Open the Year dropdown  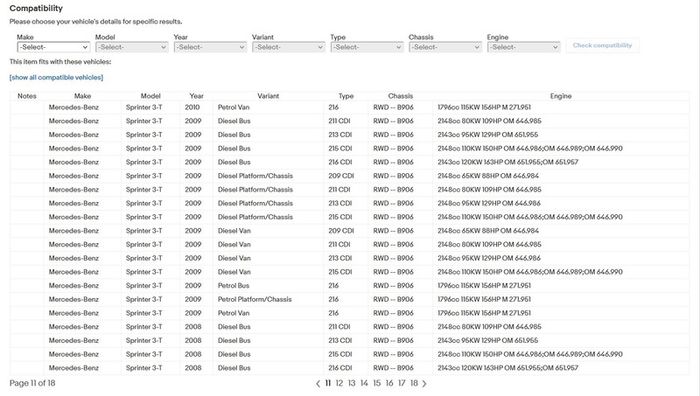click(210, 47)
